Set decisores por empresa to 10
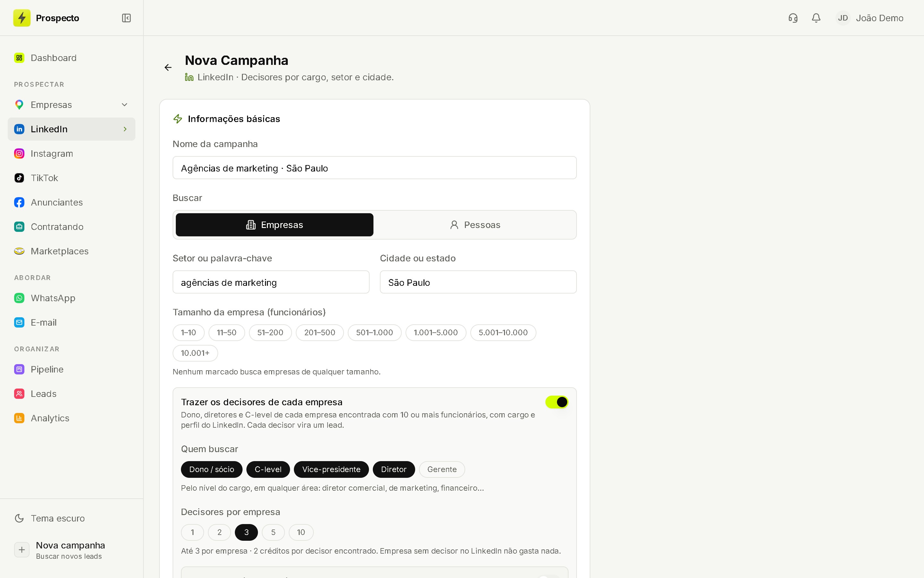Screen dimensions: 924x578 (301, 532)
